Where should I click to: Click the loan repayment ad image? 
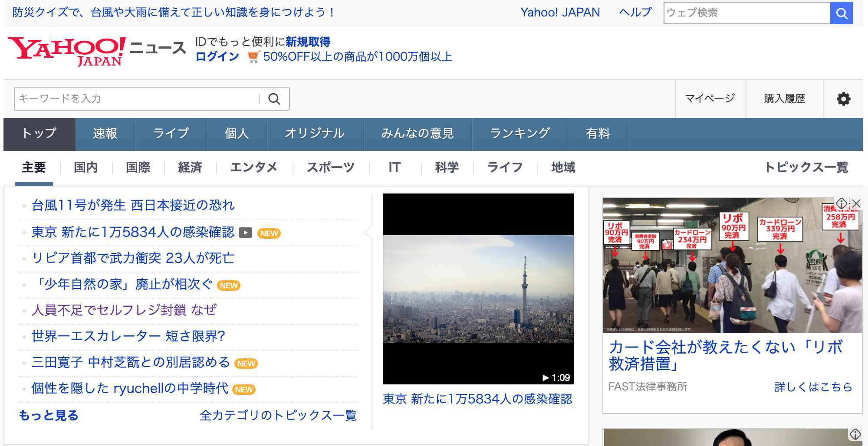coord(733,266)
